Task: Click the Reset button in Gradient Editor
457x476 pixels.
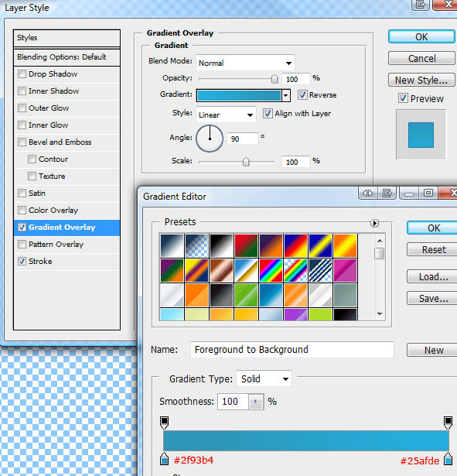Action: point(432,249)
